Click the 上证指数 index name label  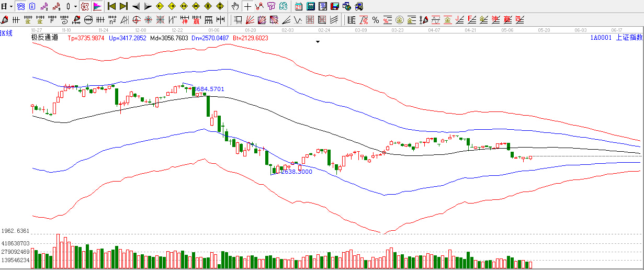tap(628, 37)
